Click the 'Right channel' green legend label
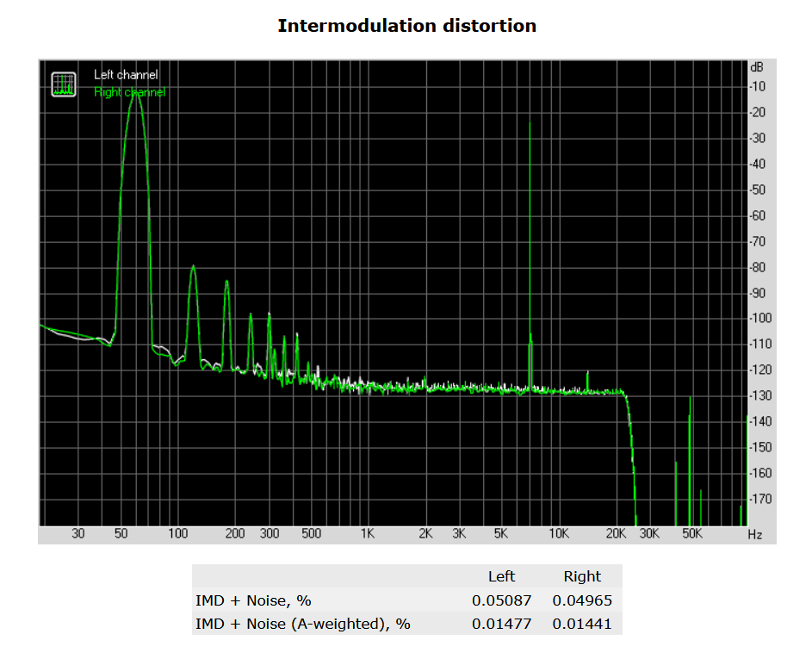812x659 pixels. coord(129,92)
